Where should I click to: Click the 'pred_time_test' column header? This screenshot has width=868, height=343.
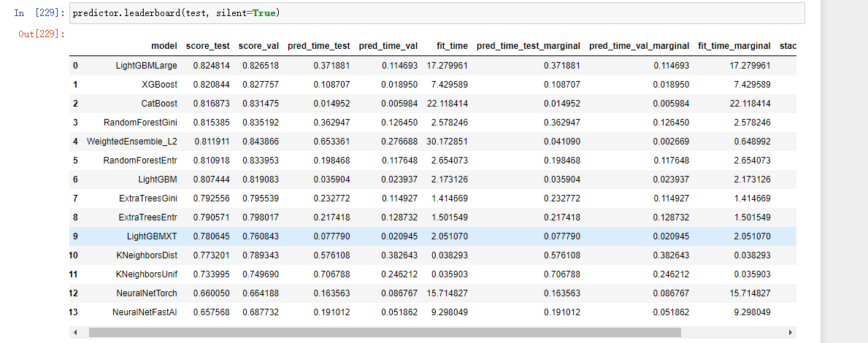tap(319, 46)
